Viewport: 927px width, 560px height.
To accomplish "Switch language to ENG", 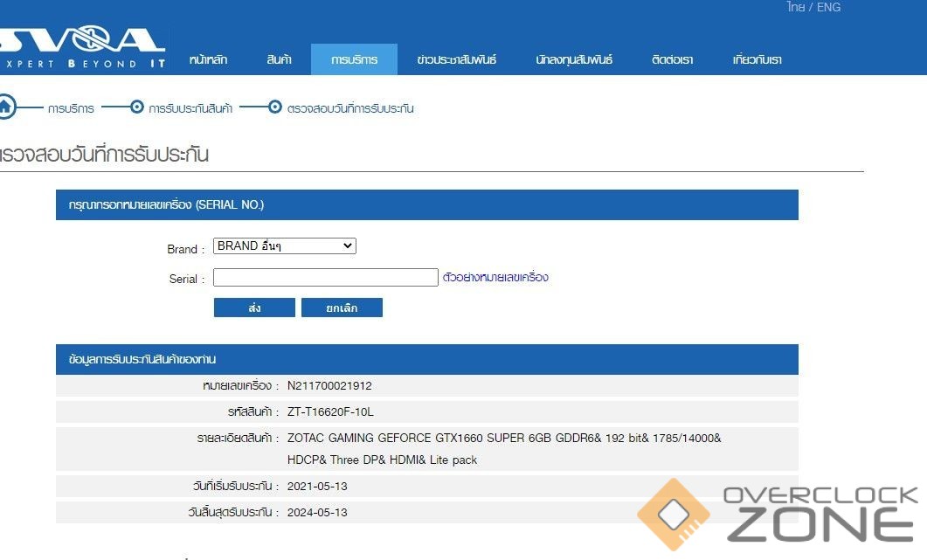I will [x=828, y=7].
